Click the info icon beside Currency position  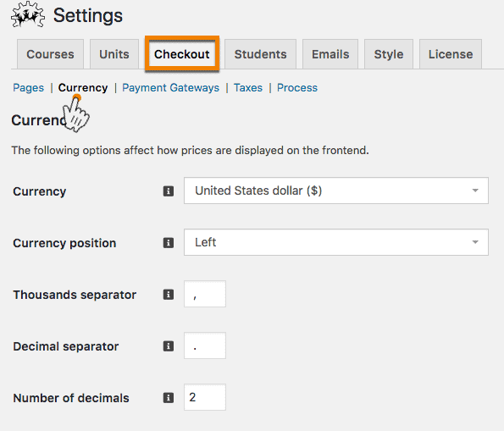169,243
